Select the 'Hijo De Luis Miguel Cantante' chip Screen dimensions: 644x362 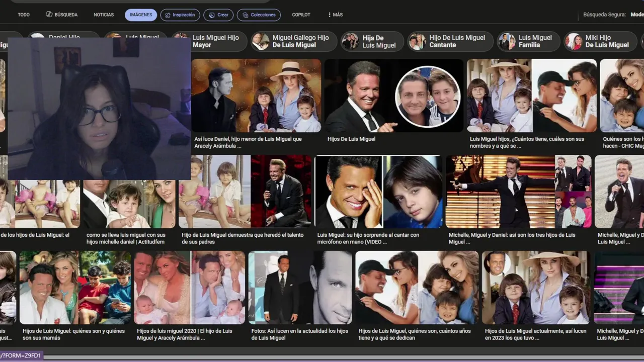[x=450, y=41]
